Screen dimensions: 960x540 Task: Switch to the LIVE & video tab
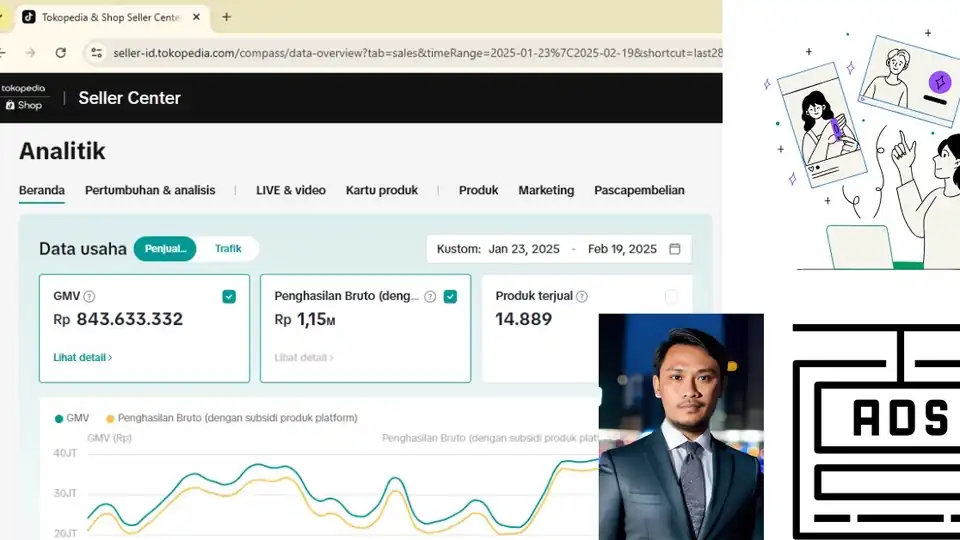pos(291,190)
